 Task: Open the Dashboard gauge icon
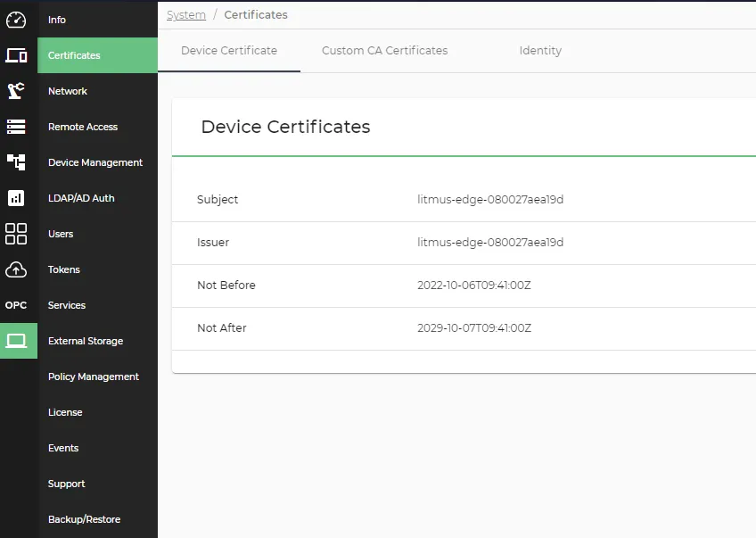pos(16,20)
